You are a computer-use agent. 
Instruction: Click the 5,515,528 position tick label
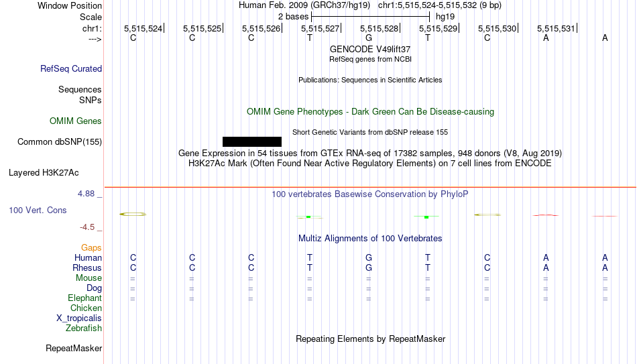[380, 28]
